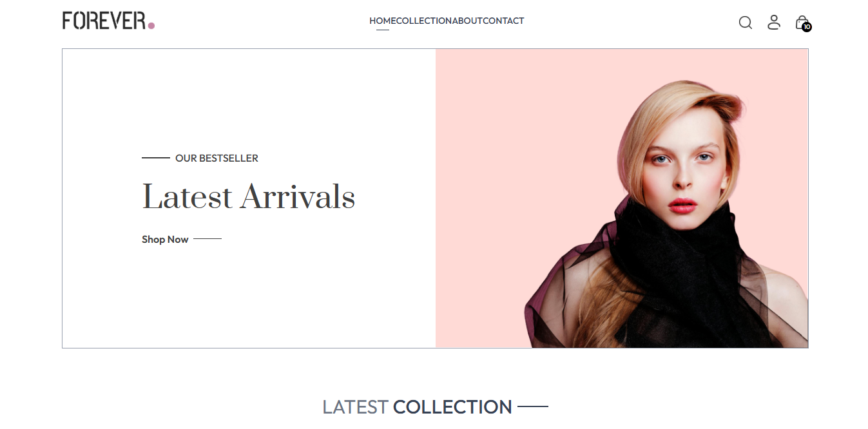Go to the HOME nav item
Viewport: 868px width, 429px height.
click(x=382, y=21)
